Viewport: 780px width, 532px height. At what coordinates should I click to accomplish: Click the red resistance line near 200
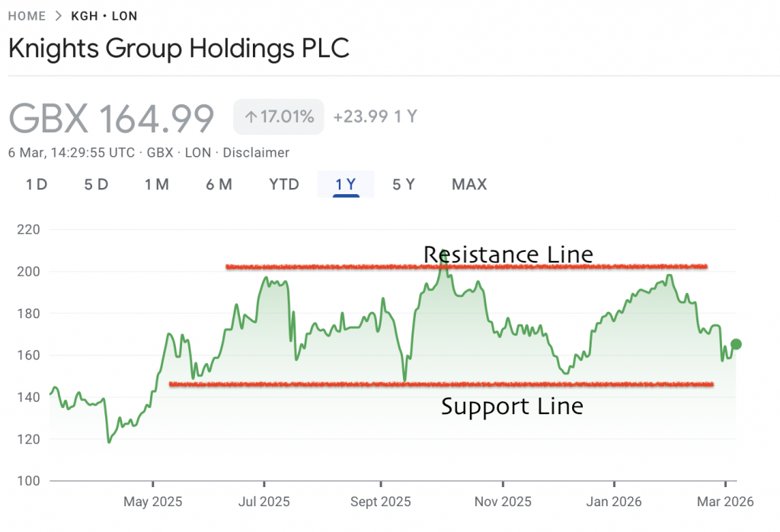465,267
